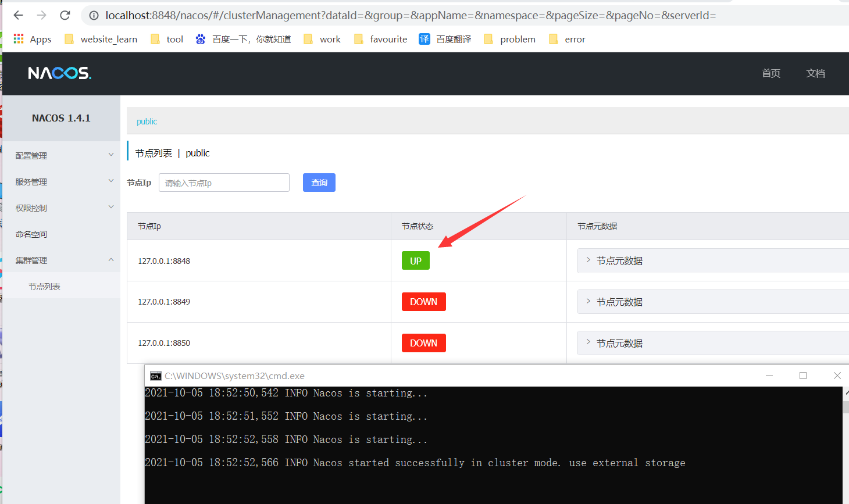Select 节点列表 in the sidebar

tap(44, 285)
